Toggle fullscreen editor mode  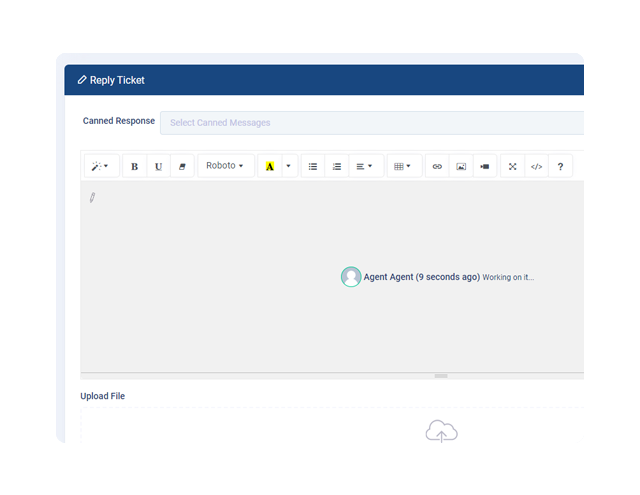pos(513,166)
